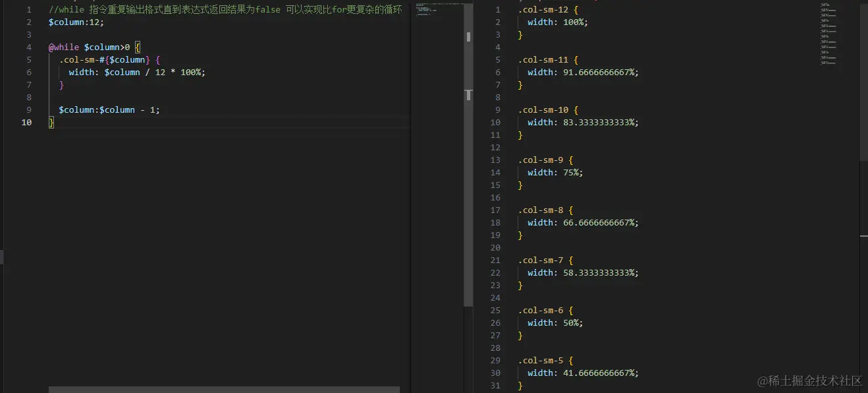This screenshot has width=868, height=393.
Task: Click line number 1 in the left editor
Action: (x=29, y=10)
